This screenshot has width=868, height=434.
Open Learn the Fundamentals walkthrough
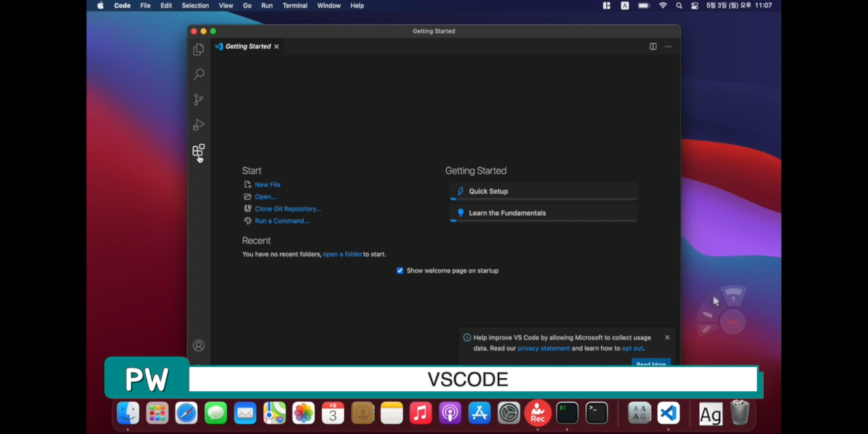[x=543, y=213]
